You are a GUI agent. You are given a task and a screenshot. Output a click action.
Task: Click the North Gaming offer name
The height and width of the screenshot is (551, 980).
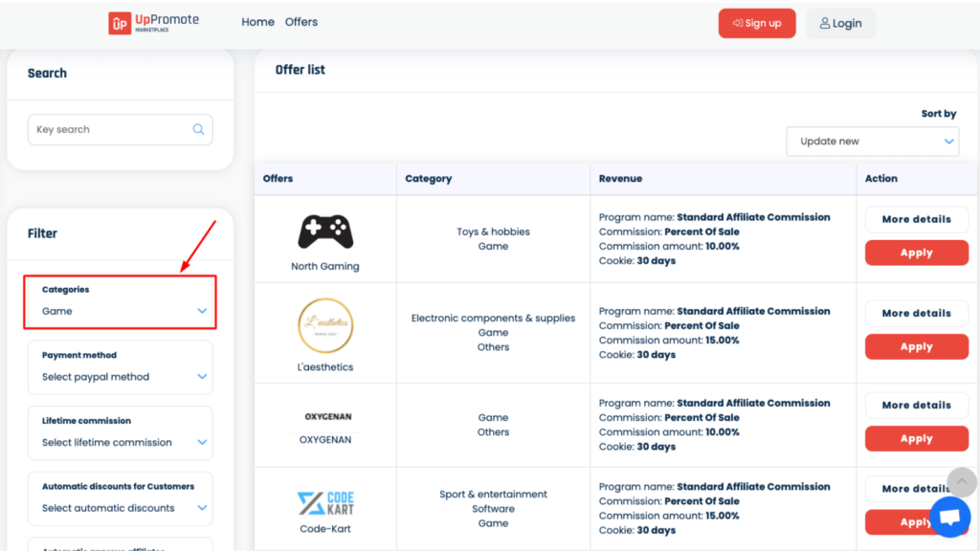[325, 266]
